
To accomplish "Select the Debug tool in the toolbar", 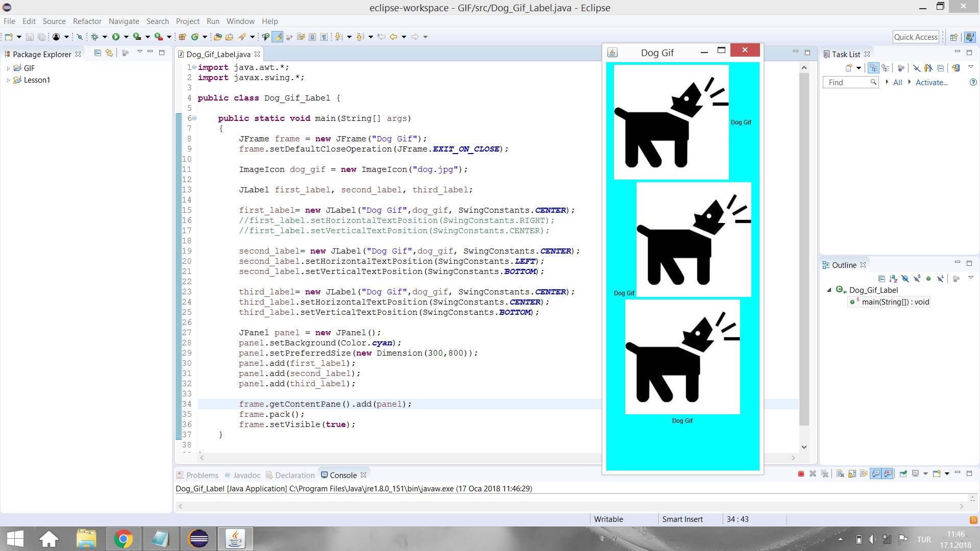I will 95,36.
